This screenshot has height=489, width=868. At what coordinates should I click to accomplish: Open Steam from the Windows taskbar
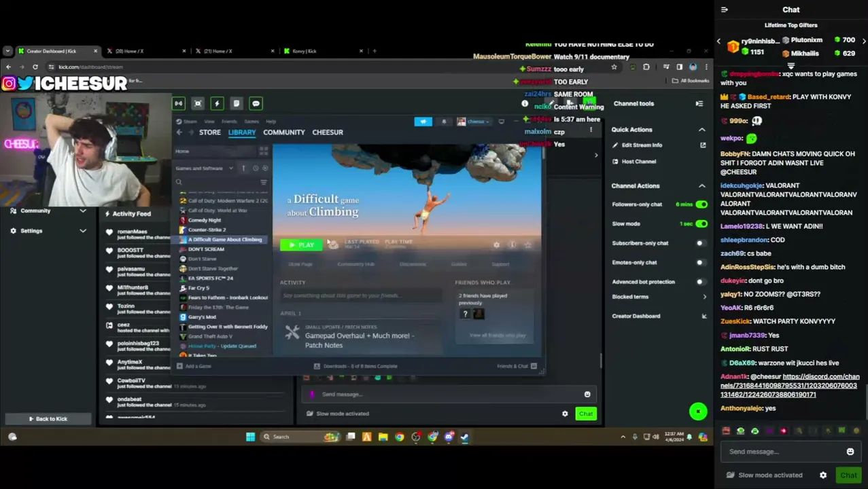click(465, 437)
